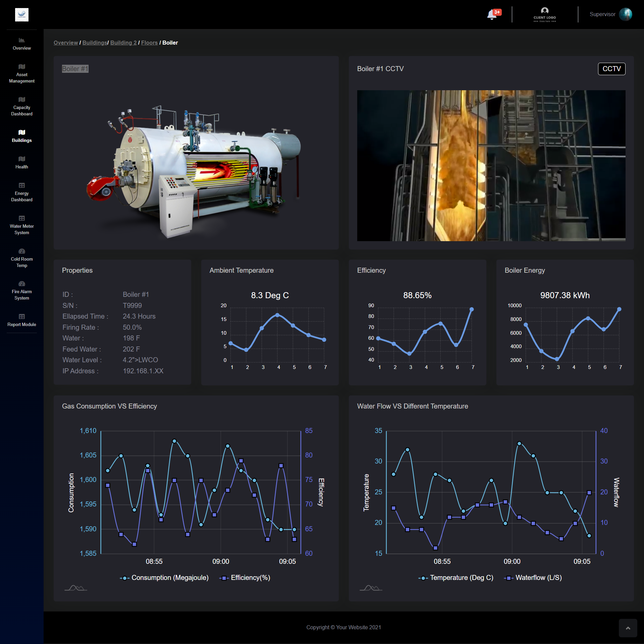644x644 pixels.
Task: Click last data point on Efficiency chart
Action: (472, 309)
